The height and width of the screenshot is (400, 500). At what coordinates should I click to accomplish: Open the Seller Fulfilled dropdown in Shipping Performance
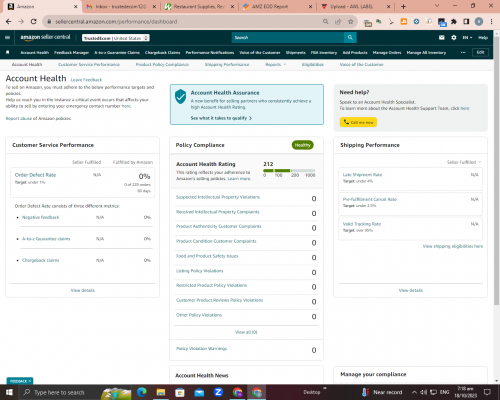[464, 162]
